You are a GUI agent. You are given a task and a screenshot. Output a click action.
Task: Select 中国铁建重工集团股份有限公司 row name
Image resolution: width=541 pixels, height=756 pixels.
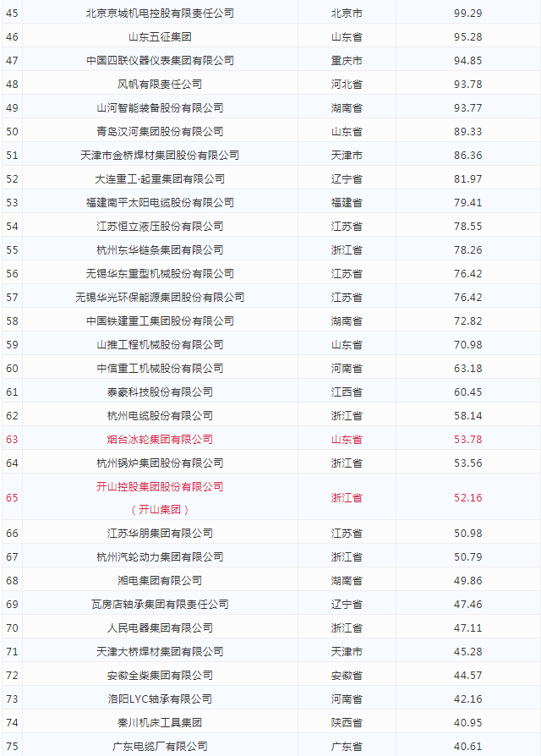click(x=160, y=320)
